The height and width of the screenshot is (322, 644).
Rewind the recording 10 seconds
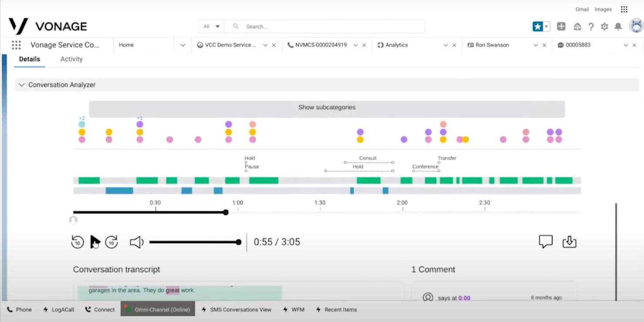pyautogui.click(x=77, y=242)
